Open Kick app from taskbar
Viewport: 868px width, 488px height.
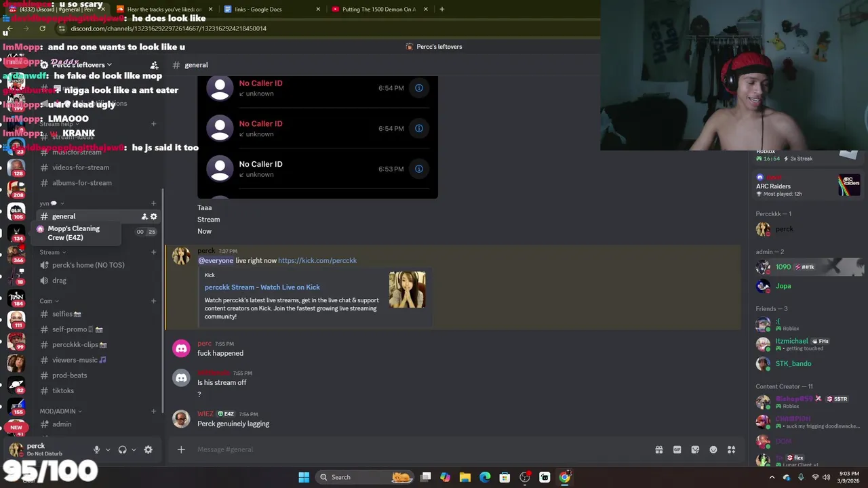point(545,477)
